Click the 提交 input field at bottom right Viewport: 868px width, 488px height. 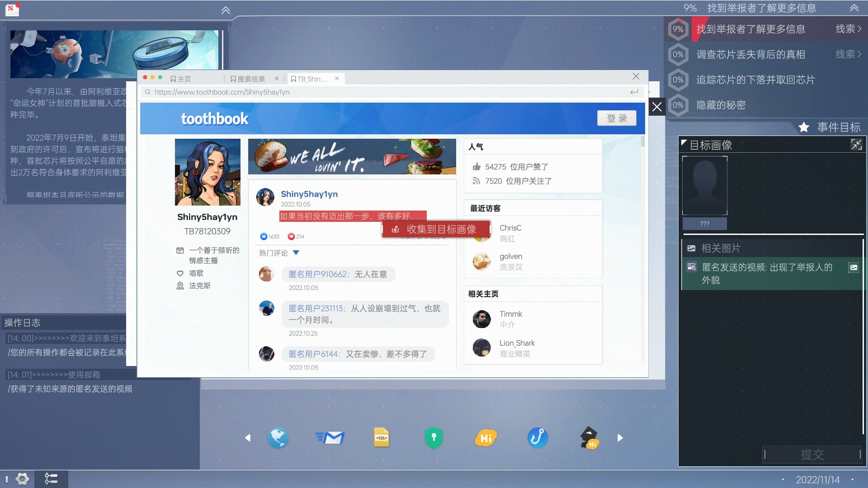812,454
